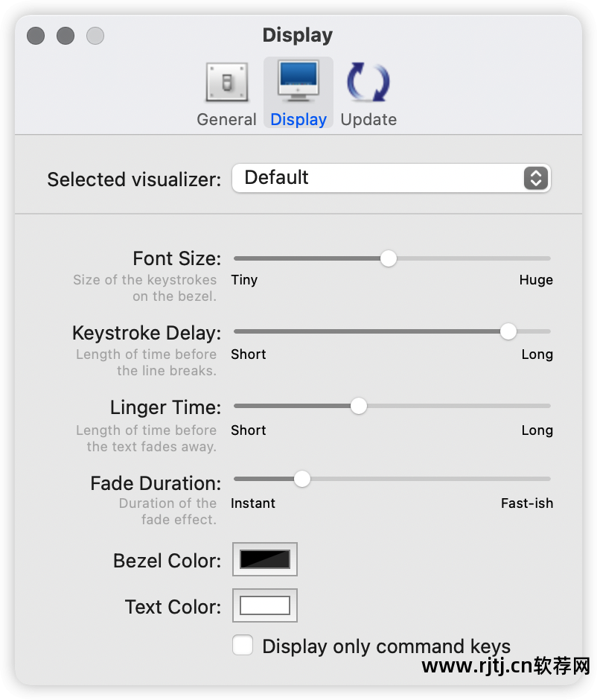Click the Keystroke Delay slider knob

[508, 331]
